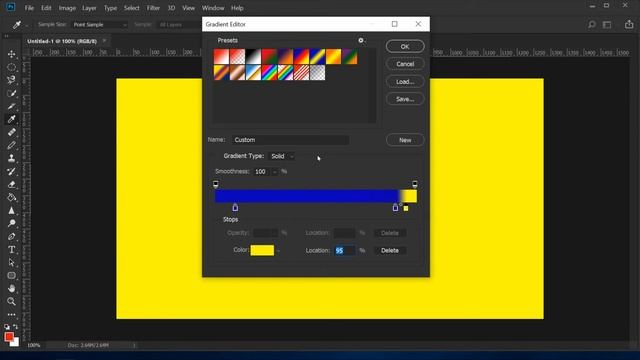Image resolution: width=640 pixels, height=360 pixels.
Task: Open the workspace switcher icon
Action: 607,25
